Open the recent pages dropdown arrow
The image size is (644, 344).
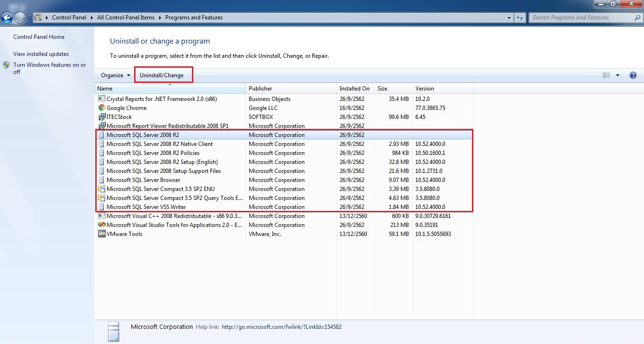coord(29,18)
